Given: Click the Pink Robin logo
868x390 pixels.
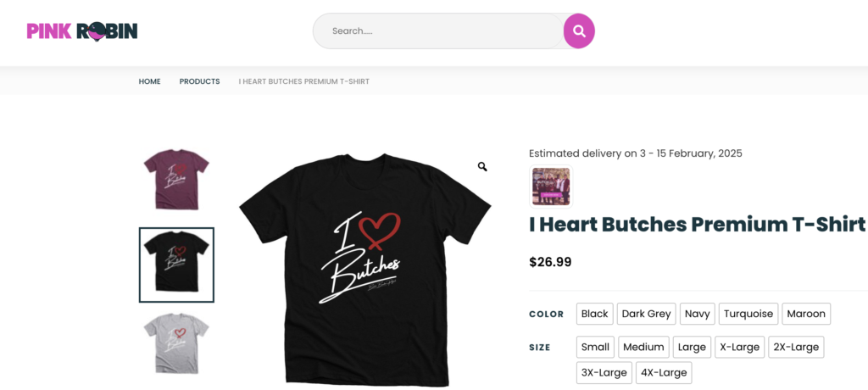Looking at the screenshot, I should coord(82,31).
